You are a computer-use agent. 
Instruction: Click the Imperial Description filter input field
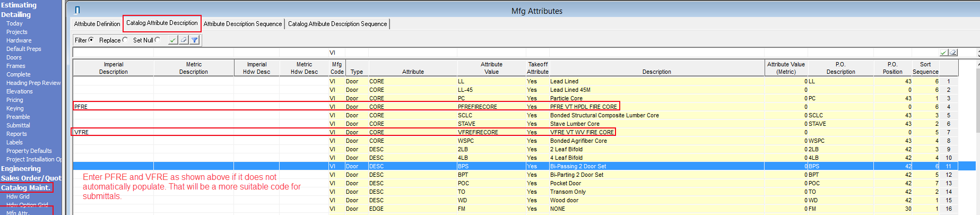(113, 53)
